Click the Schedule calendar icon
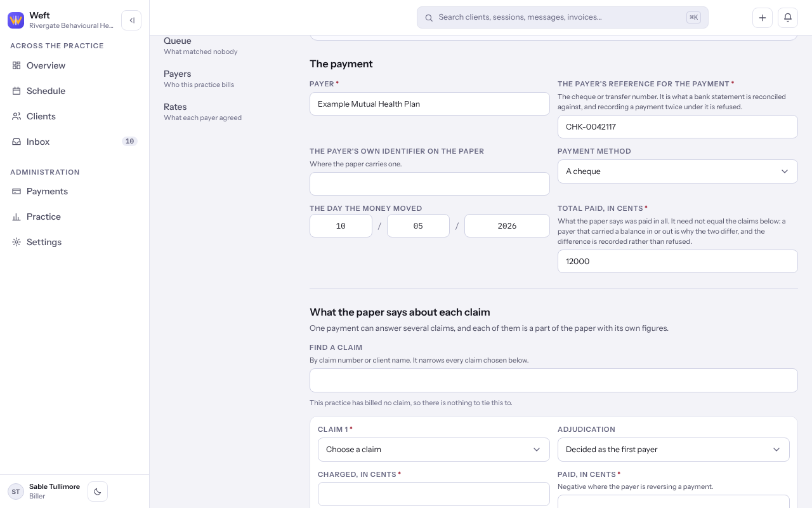812x508 pixels. (x=16, y=91)
